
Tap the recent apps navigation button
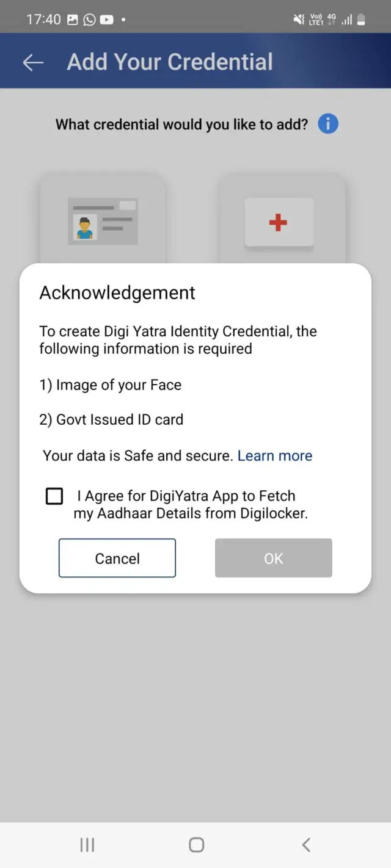point(87,845)
